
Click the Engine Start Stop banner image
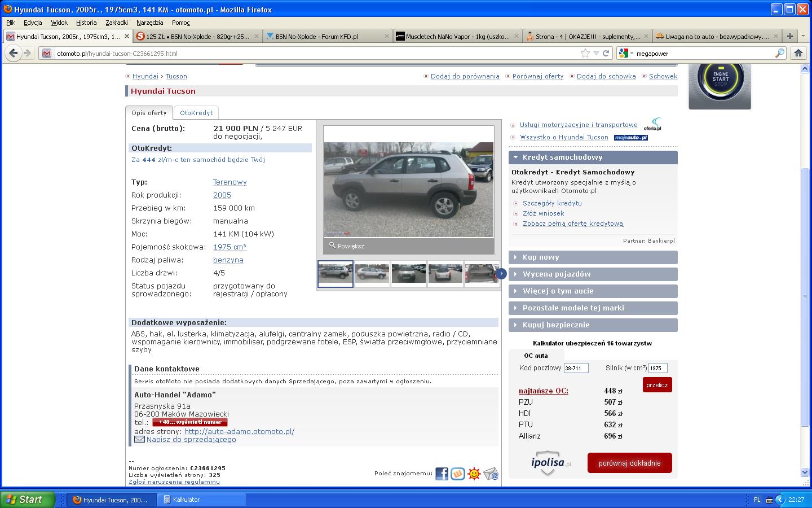(x=720, y=86)
